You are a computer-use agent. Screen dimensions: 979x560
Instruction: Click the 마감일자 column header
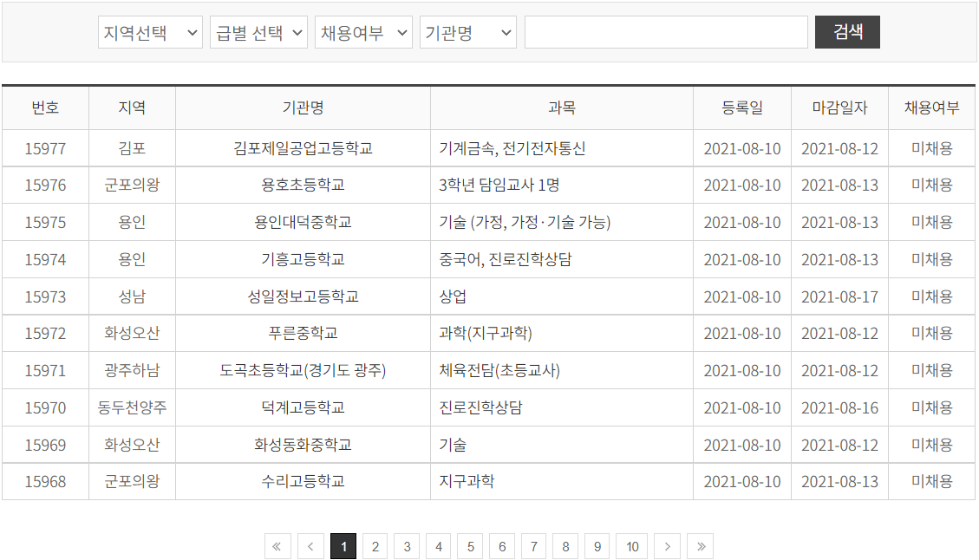839,107
